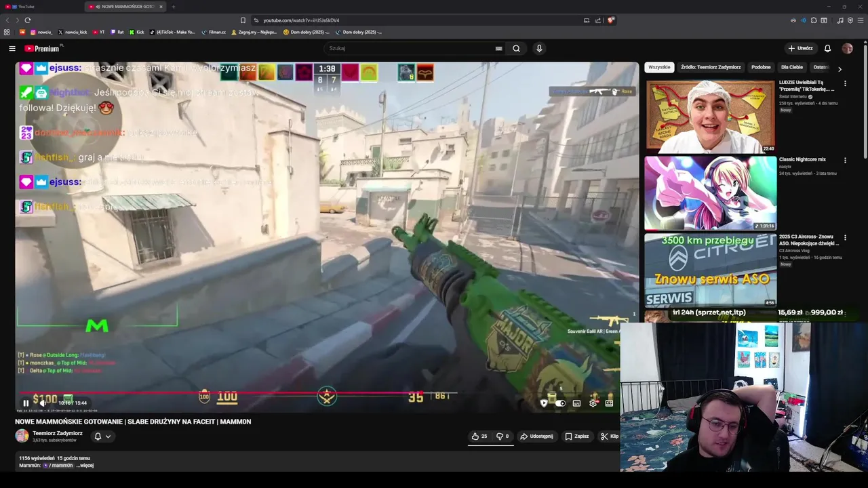Viewport: 868px width, 488px height.
Task: Click Udostępnij share button
Action: pos(536,436)
